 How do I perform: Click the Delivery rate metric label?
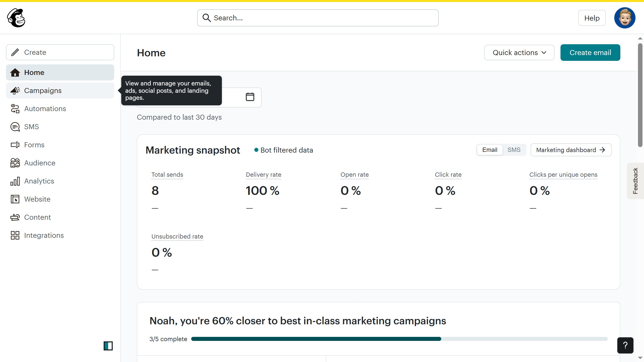[263, 175]
